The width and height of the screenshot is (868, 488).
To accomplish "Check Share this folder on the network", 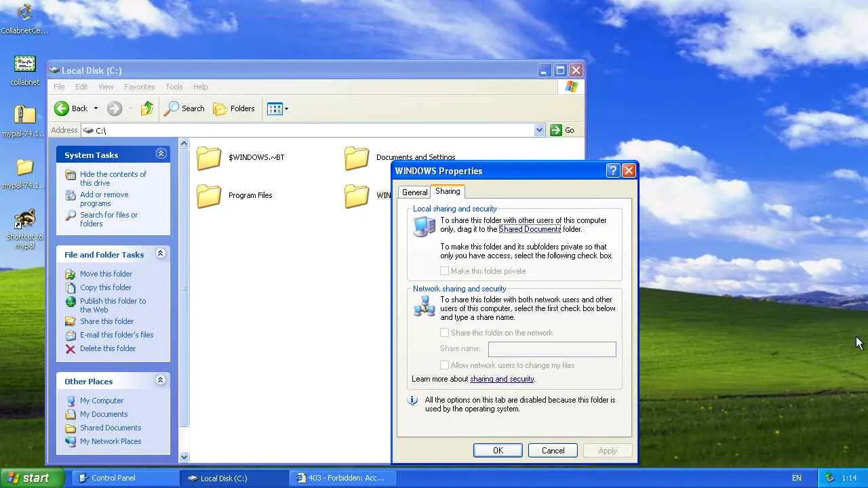I will click(x=445, y=333).
